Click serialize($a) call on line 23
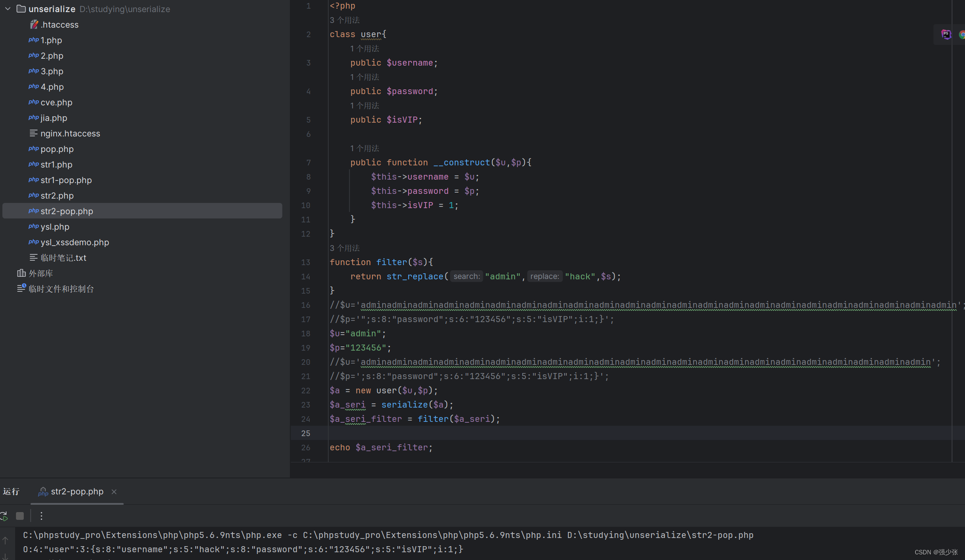 [415, 405]
